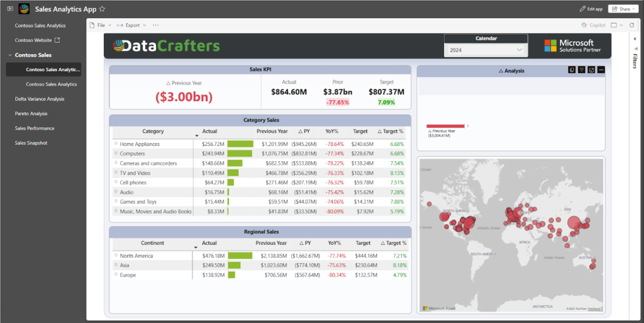Expand the Europe continent row

pos(116,275)
